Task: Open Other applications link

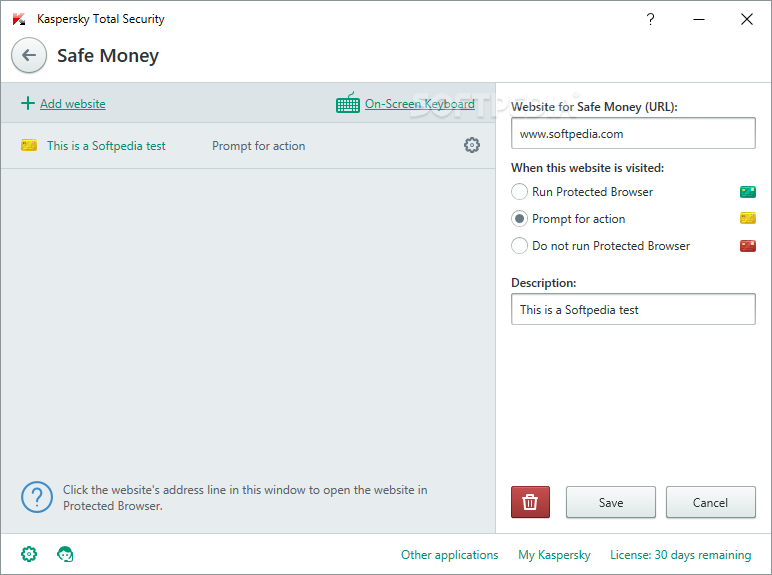Action: (450, 555)
